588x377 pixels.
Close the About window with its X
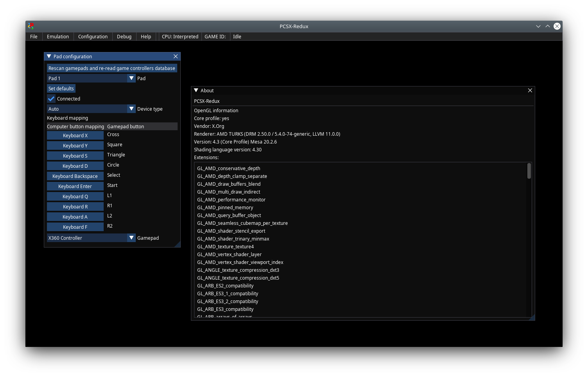click(530, 90)
